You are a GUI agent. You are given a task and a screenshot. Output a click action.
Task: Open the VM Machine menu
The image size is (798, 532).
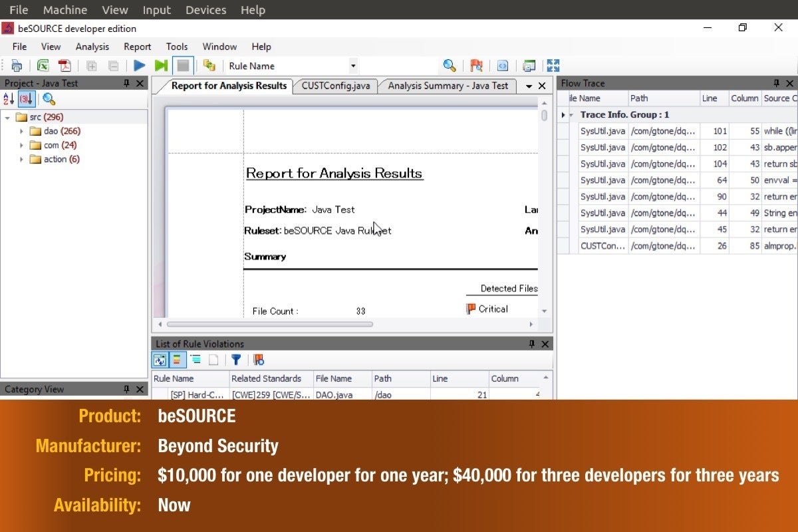point(65,10)
